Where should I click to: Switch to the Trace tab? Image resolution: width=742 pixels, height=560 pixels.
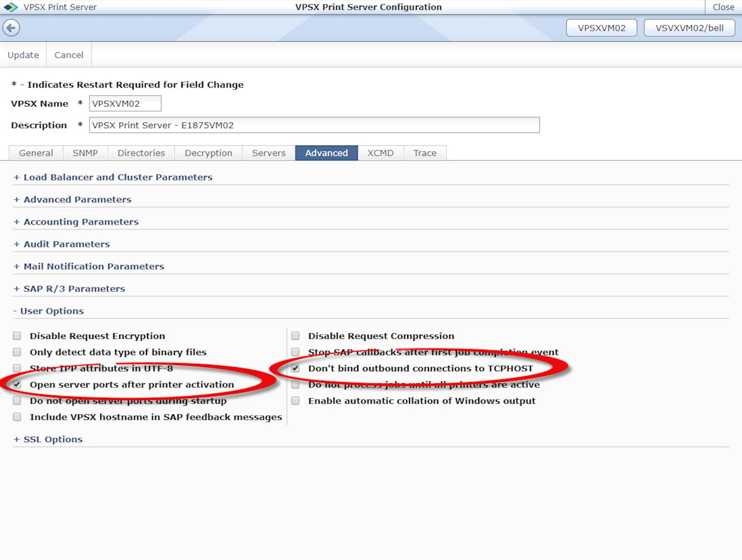425,153
